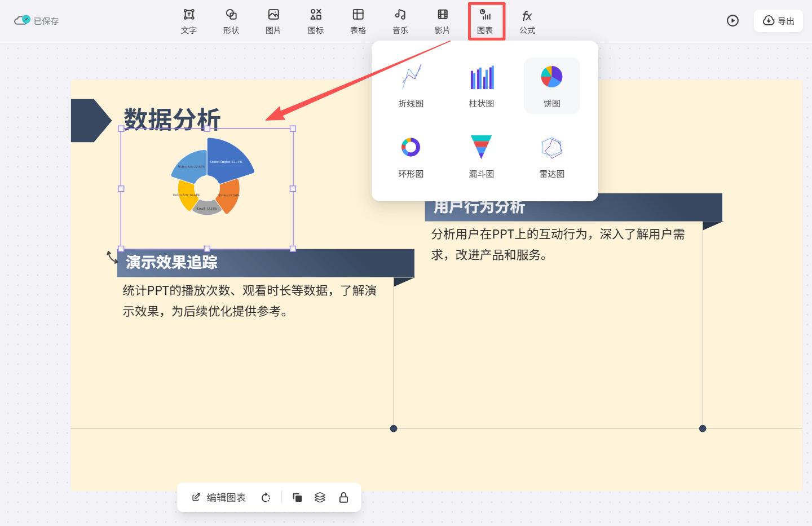Click the 图片 image insert icon

273,21
